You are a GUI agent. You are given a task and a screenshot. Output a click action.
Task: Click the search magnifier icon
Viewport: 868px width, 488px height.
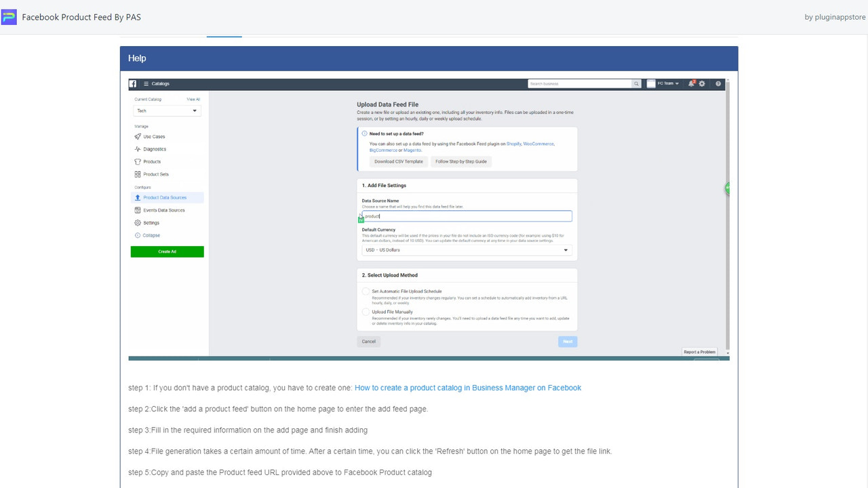click(636, 83)
